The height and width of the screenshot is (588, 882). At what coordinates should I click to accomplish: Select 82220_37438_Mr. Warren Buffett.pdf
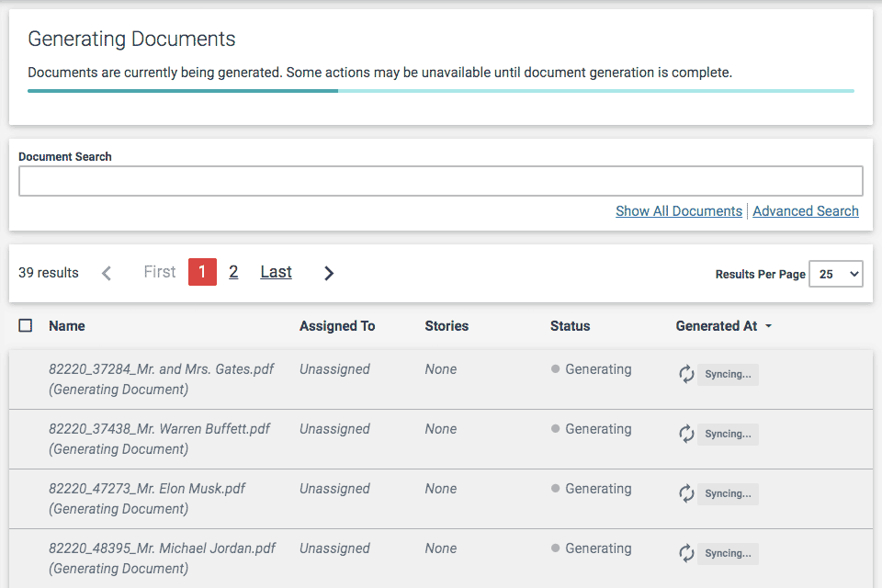pyautogui.click(x=159, y=429)
